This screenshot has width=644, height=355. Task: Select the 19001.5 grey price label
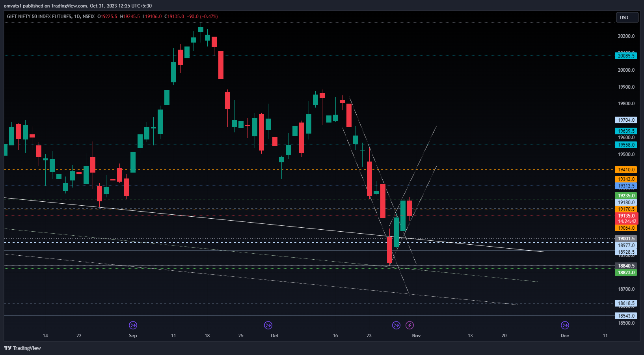[626, 239]
